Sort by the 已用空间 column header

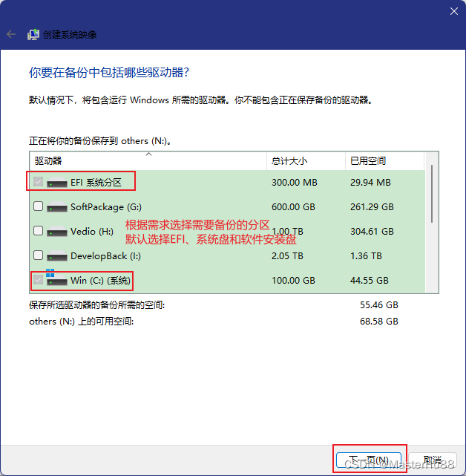(x=384, y=161)
